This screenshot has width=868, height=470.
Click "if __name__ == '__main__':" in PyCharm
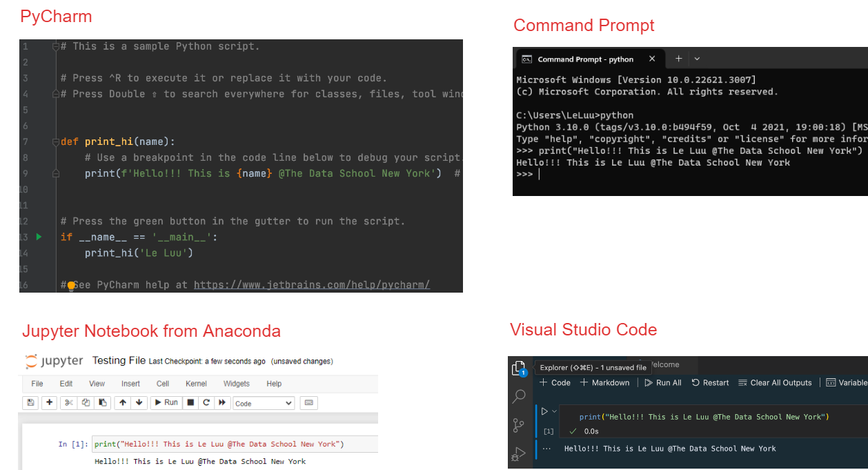(139, 237)
